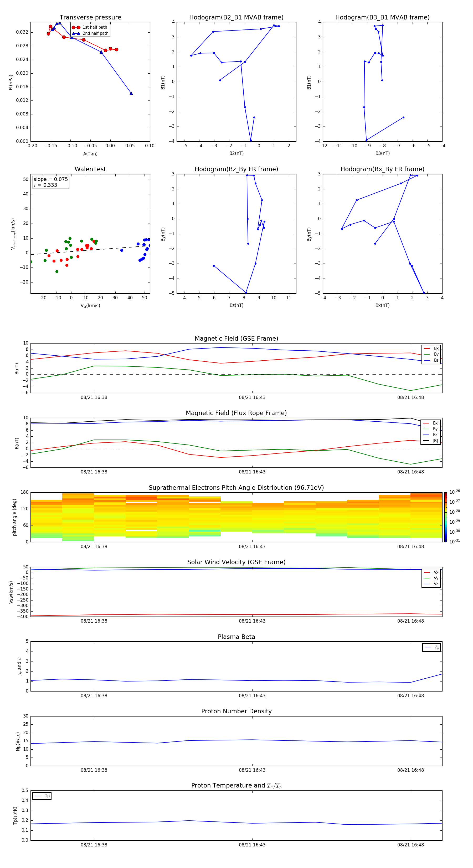473x868 pixels.
Task: Click "08/21 16:43" tick under Proton Temperature plot
Action: [x=252, y=845]
